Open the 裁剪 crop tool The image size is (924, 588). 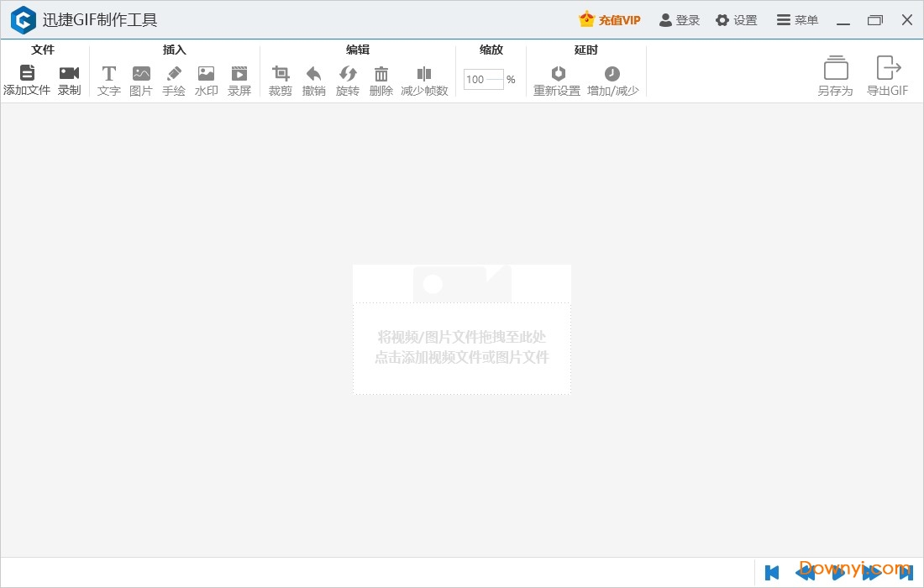coord(281,78)
